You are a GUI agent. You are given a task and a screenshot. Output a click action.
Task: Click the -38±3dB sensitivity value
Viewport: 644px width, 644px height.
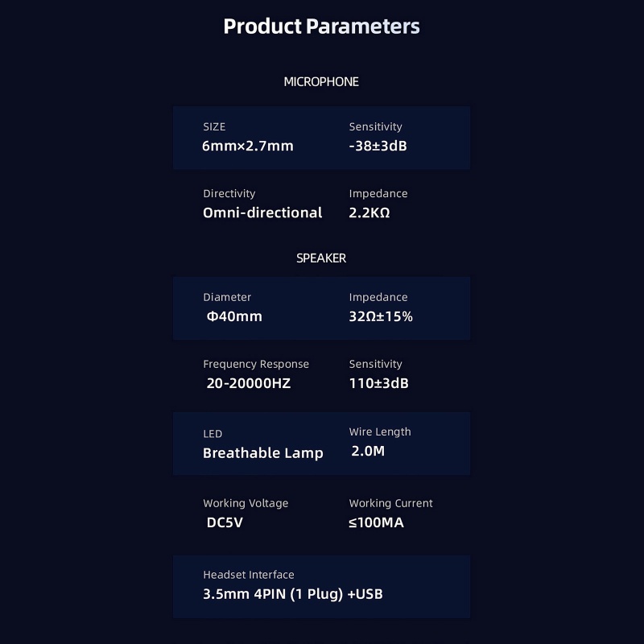pos(378,146)
